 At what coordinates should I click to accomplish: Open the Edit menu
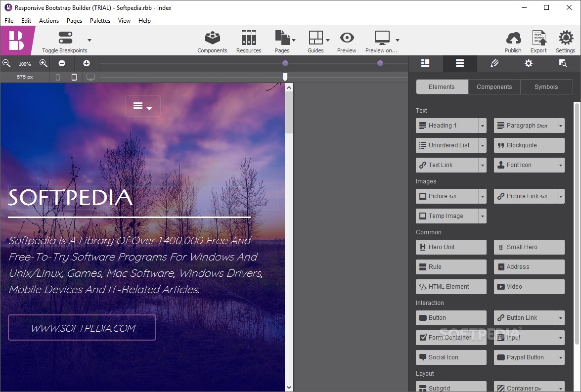pos(26,21)
